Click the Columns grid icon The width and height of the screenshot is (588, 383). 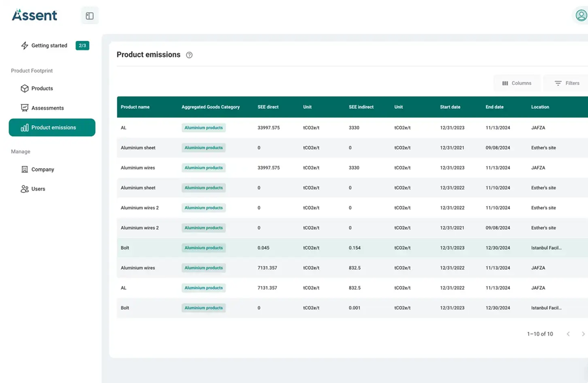[505, 83]
